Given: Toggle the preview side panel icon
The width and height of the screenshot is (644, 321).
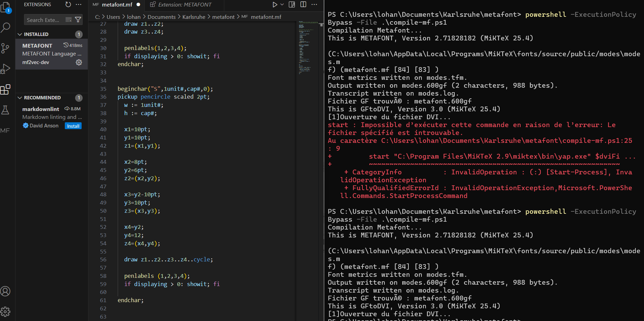Looking at the screenshot, I should pos(292,4).
